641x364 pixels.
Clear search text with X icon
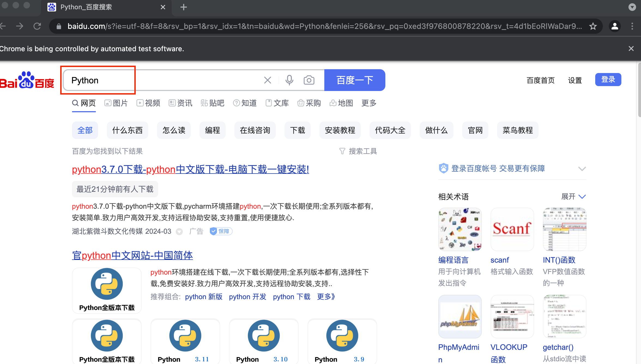[268, 80]
